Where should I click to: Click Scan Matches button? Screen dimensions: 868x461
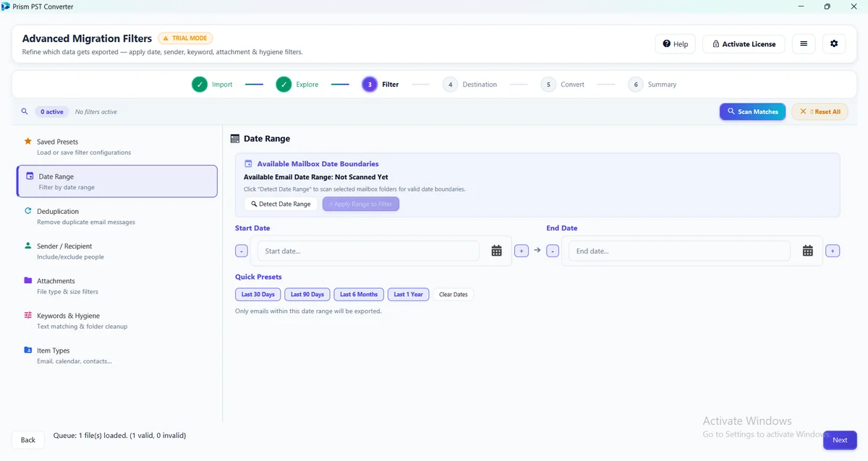point(752,112)
